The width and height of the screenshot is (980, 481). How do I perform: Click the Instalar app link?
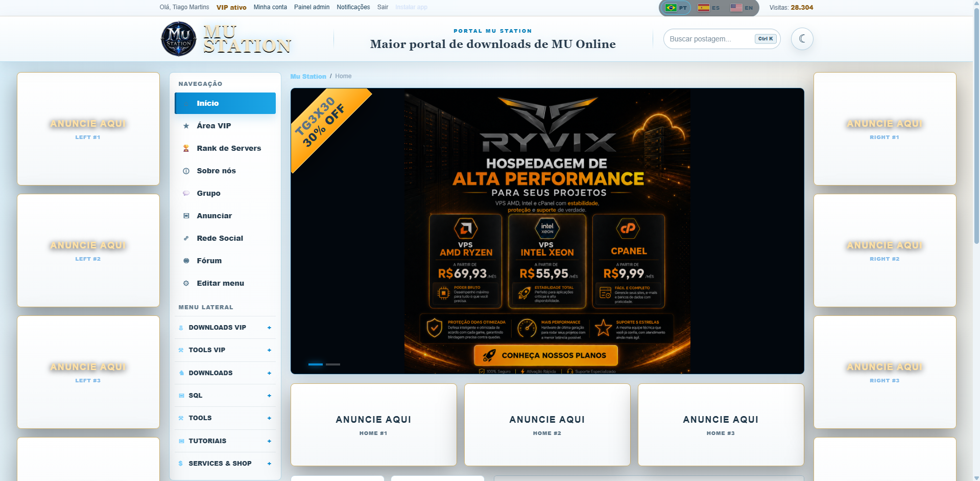[x=411, y=7]
